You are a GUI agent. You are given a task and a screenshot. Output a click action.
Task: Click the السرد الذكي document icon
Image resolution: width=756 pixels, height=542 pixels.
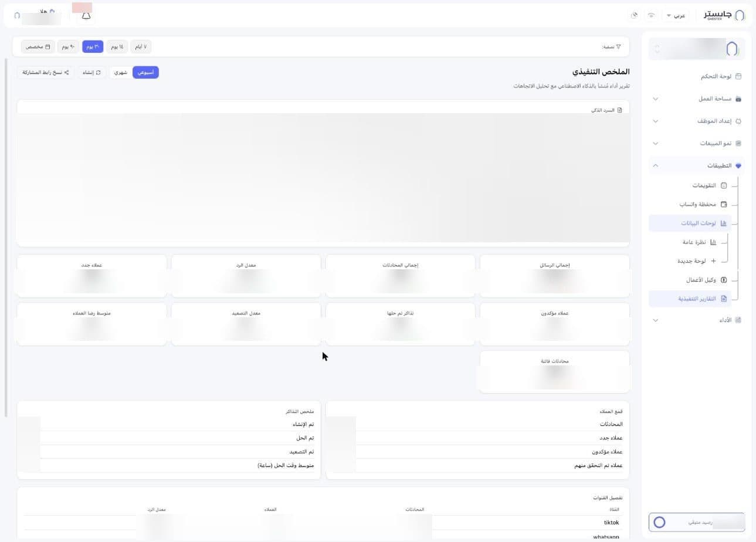point(620,110)
